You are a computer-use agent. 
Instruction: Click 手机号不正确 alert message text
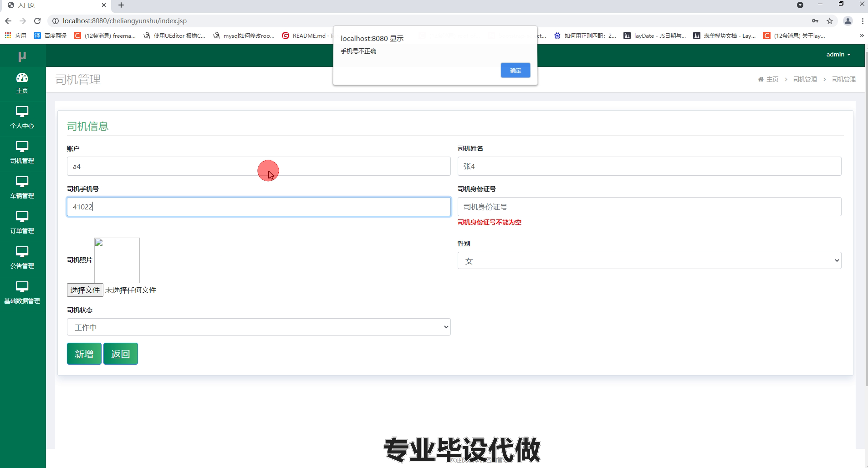click(x=358, y=51)
